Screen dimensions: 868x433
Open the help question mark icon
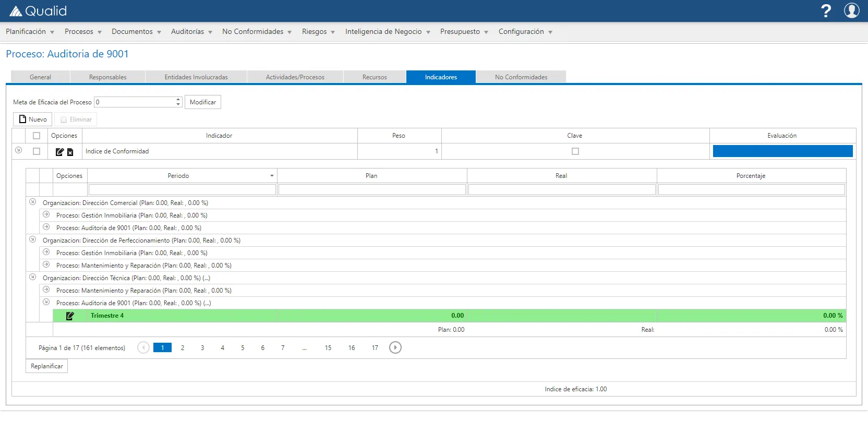826,11
